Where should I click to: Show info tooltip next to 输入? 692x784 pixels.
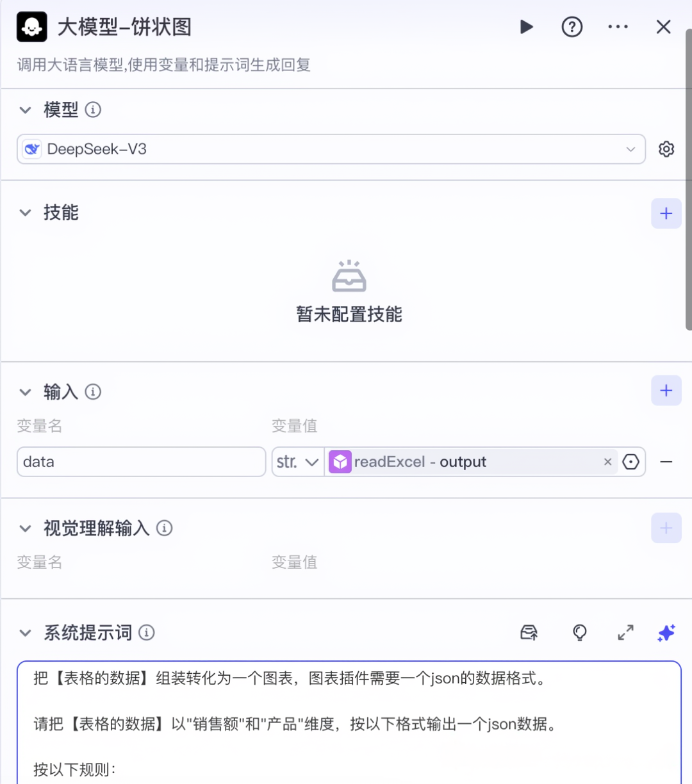[x=93, y=391]
